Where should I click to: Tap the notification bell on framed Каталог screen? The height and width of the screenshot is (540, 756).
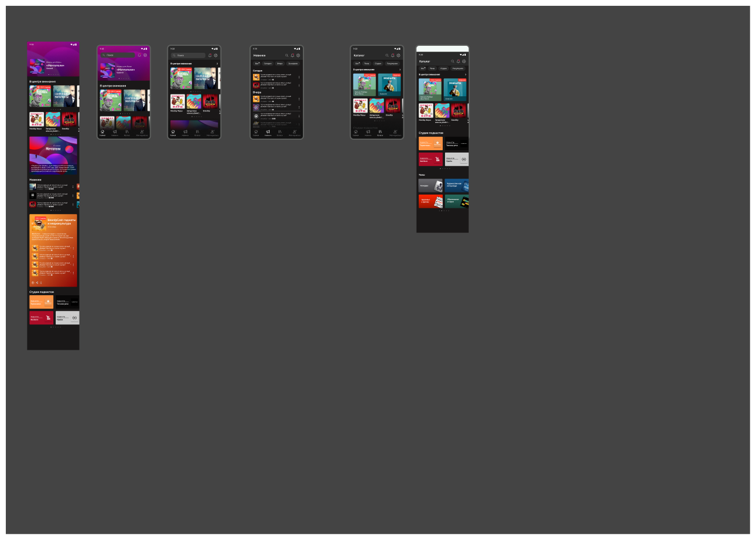click(x=393, y=55)
